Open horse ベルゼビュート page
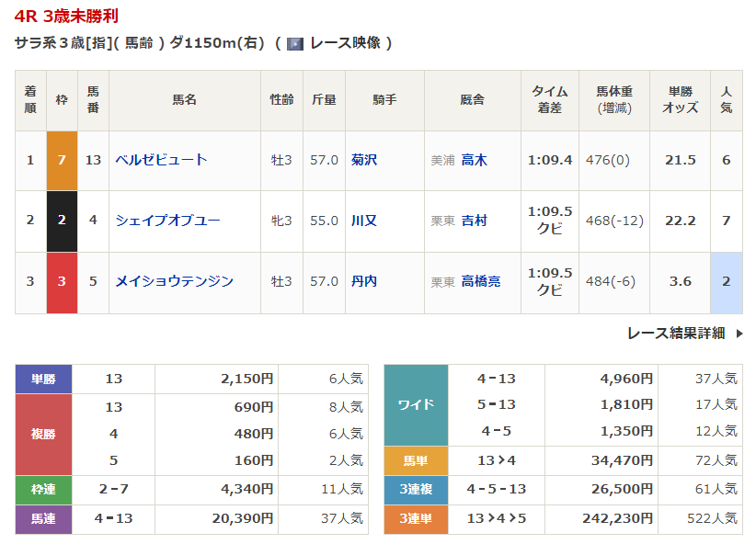756x544 pixels. (161, 160)
